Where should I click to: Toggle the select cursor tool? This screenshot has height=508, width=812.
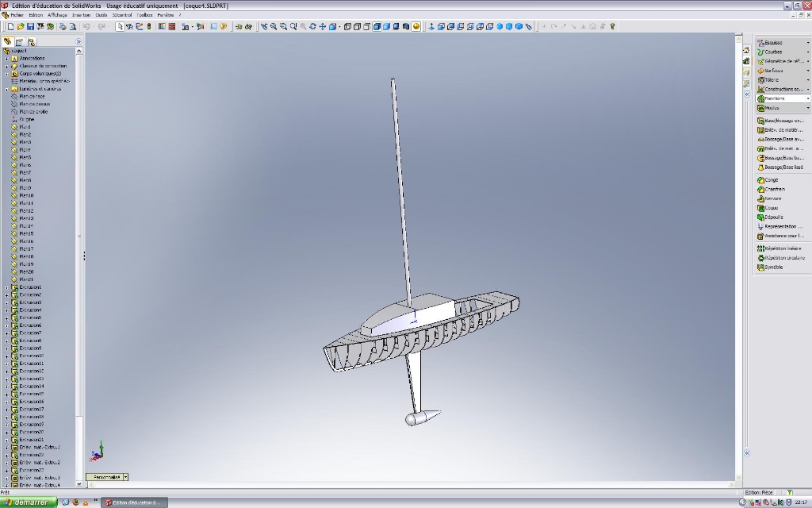click(x=120, y=26)
